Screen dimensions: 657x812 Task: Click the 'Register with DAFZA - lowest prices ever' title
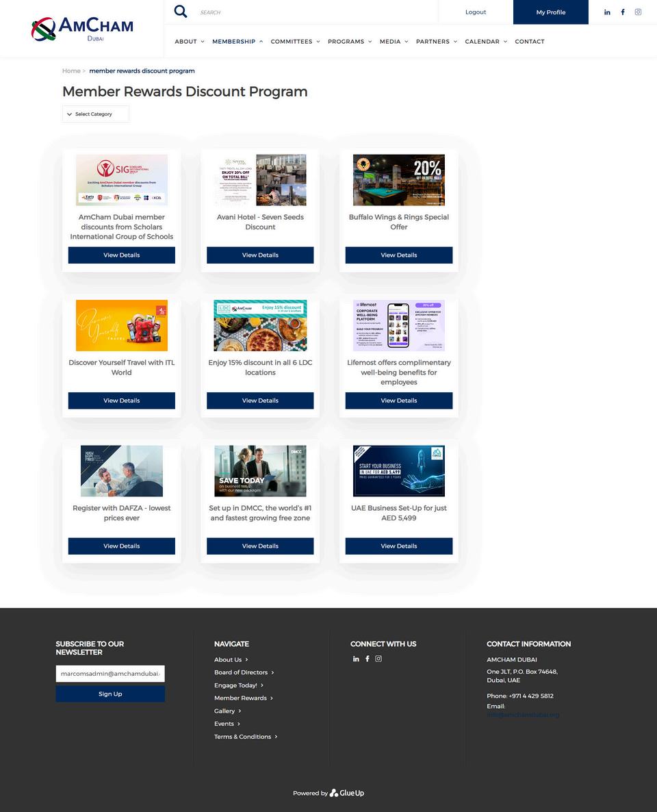coord(122,513)
